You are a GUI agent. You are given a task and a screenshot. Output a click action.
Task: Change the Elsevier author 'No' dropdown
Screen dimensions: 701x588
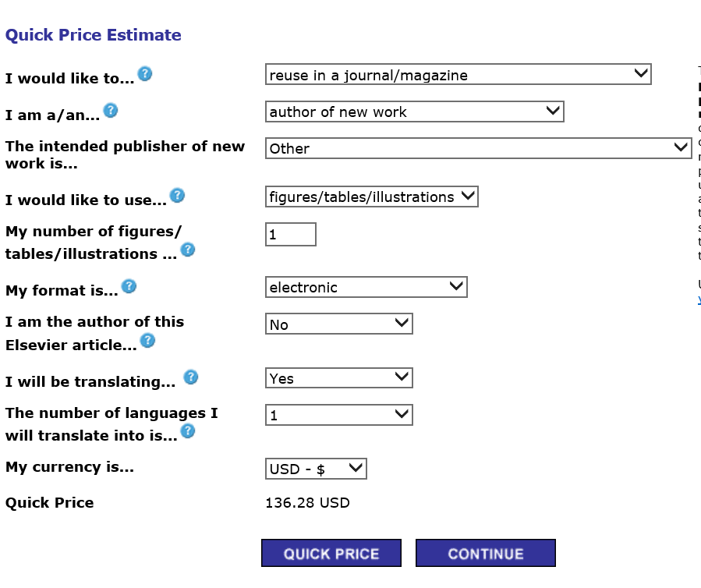(338, 324)
